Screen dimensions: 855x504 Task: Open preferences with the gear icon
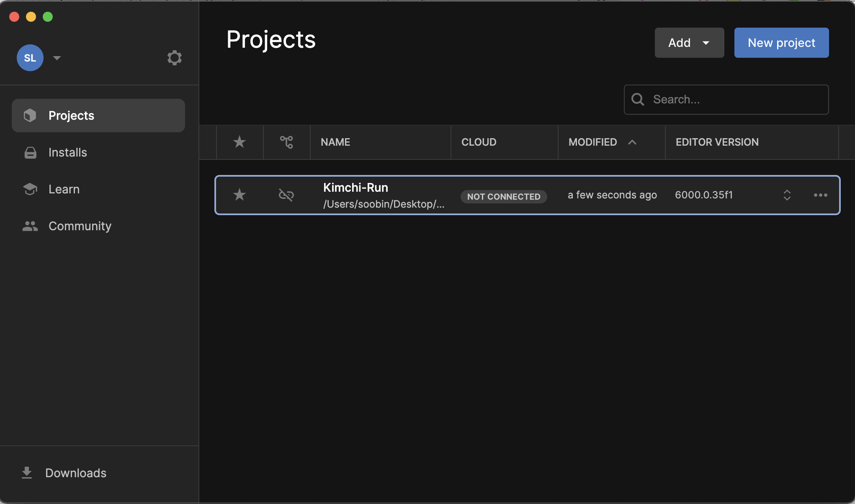pos(174,58)
